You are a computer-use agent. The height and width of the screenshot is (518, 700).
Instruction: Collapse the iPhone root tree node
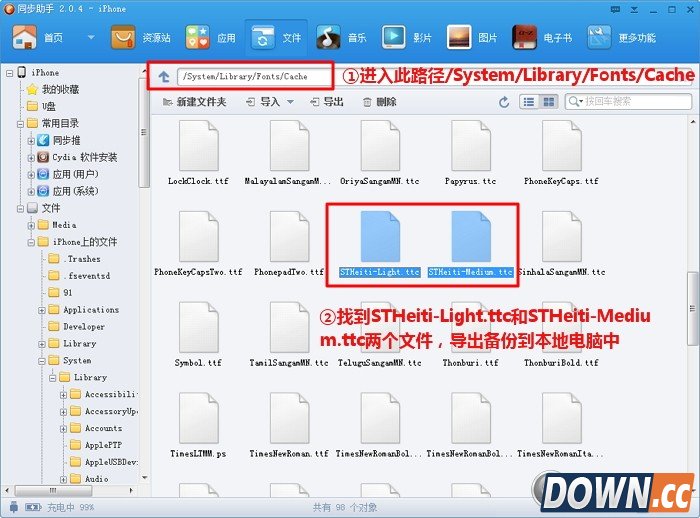coord(9,73)
